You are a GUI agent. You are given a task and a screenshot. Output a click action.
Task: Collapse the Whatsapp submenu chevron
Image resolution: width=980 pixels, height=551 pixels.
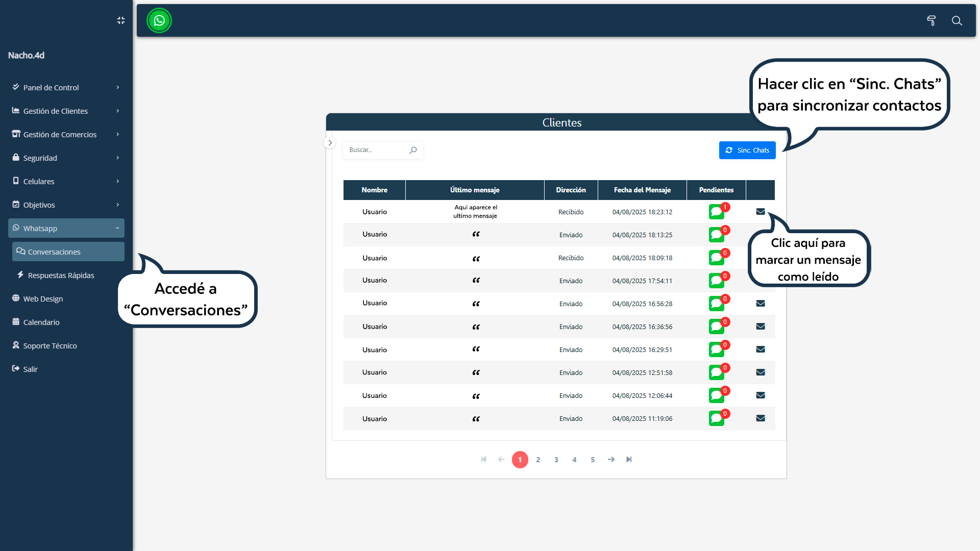118,228
